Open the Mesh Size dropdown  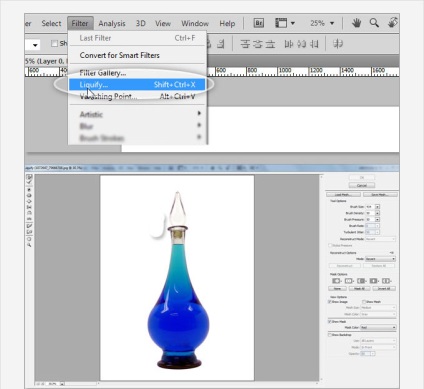pos(378,308)
